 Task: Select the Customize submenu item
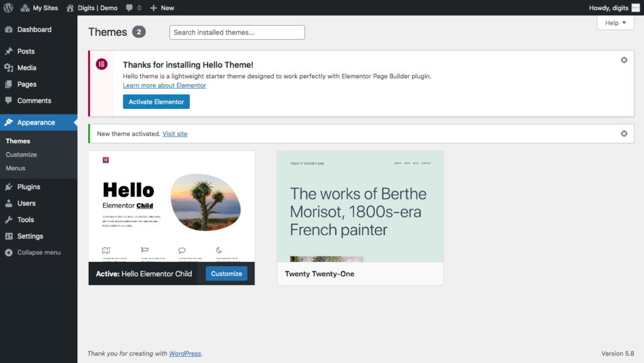[21, 154]
